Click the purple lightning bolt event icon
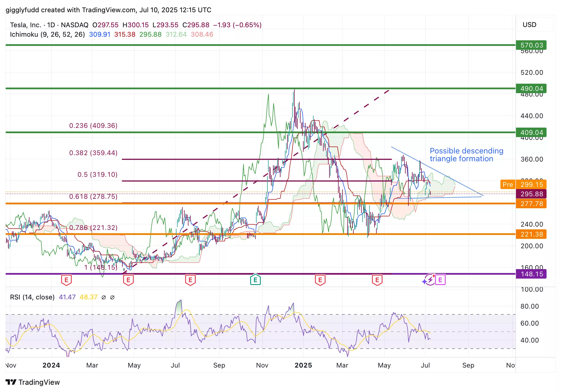 [430, 279]
